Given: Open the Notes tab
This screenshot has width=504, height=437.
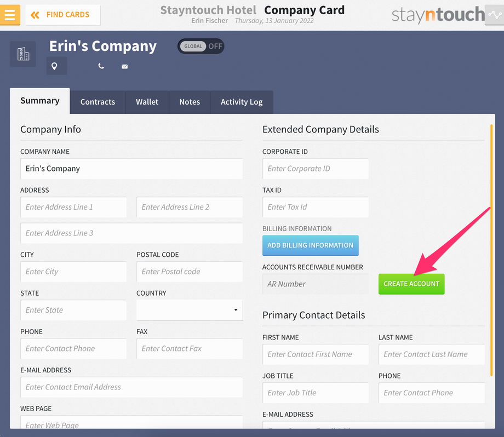Looking at the screenshot, I should click(x=190, y=102).
